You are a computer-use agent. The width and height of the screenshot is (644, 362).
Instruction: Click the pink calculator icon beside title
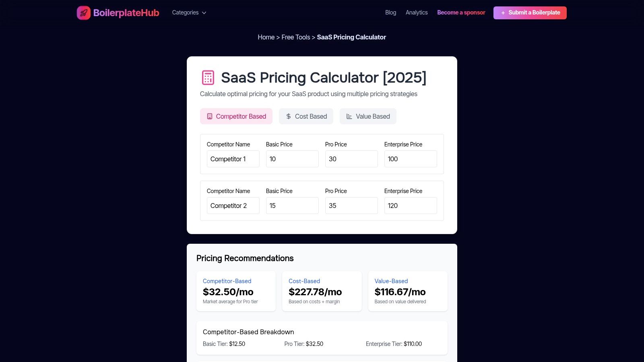[208, 78]
